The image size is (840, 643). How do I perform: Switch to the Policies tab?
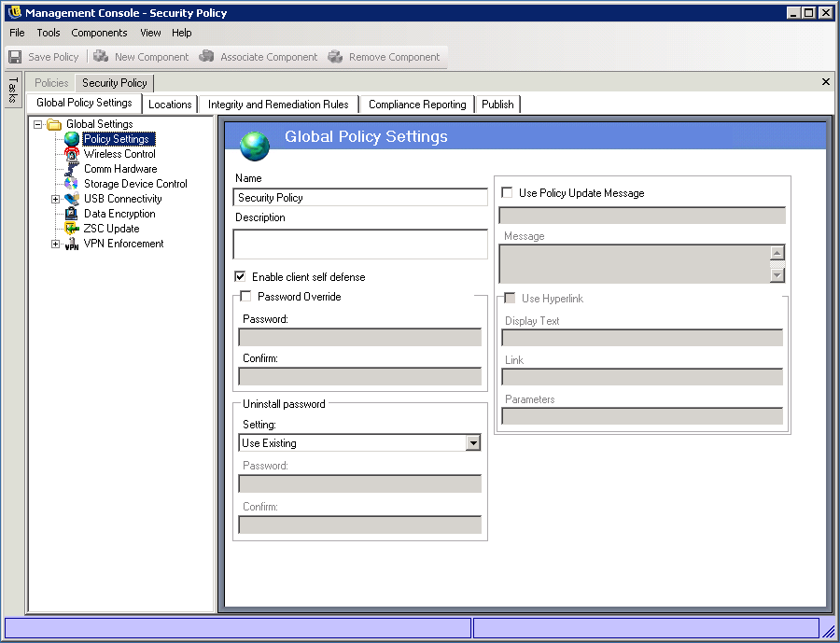pyautogui.click(x=51, y=83)
